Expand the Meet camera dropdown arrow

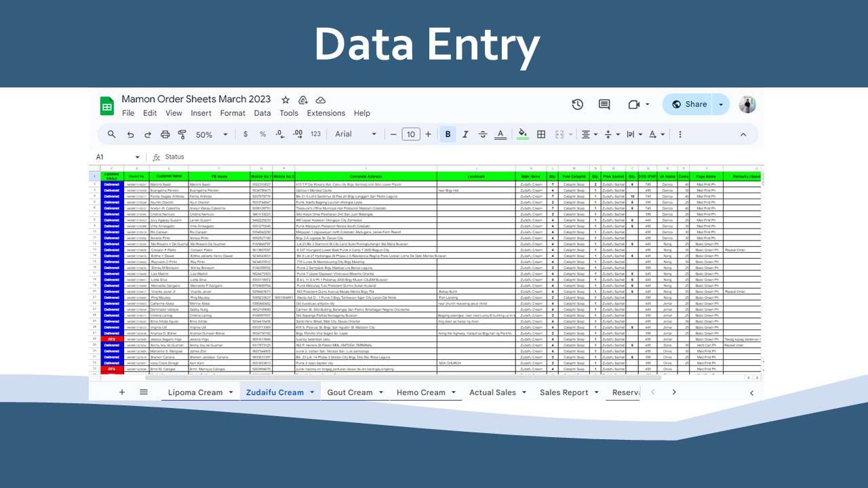click(x=648, y=104)
